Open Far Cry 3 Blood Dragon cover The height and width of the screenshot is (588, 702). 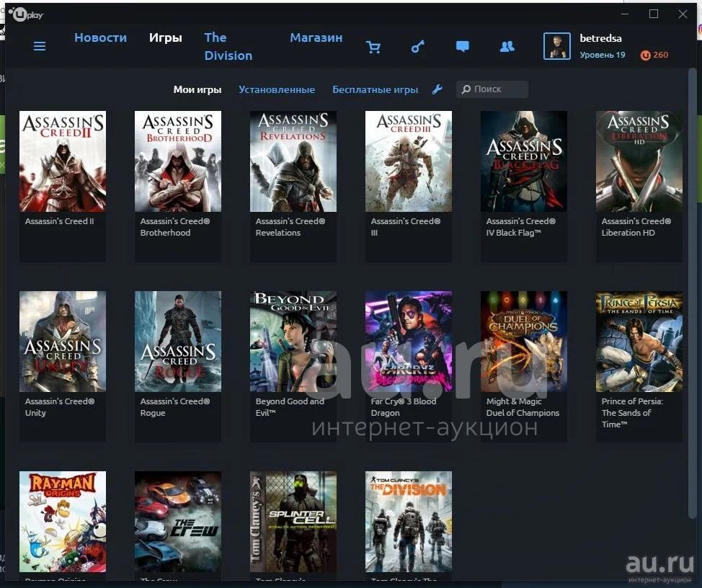pyautogui.click(x=409, y=342)
